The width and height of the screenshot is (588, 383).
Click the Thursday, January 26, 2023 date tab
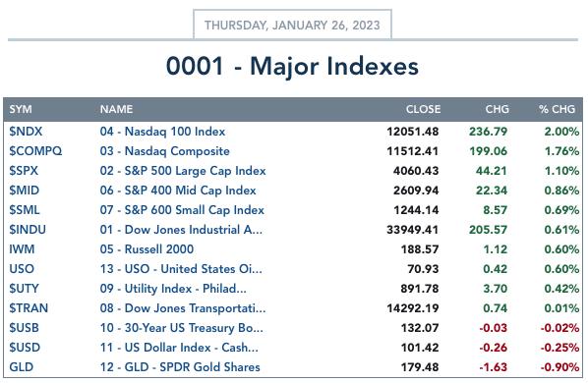[292, 25]
